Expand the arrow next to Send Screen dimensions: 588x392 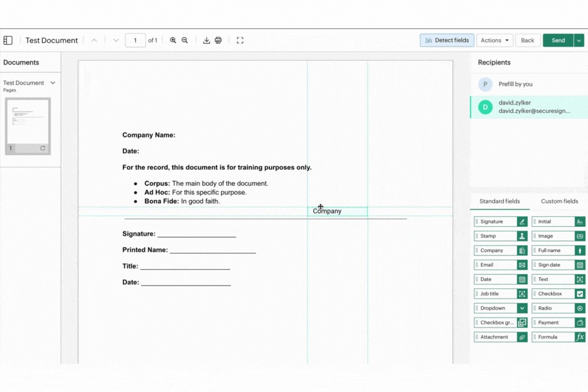(x=579, y=41)
